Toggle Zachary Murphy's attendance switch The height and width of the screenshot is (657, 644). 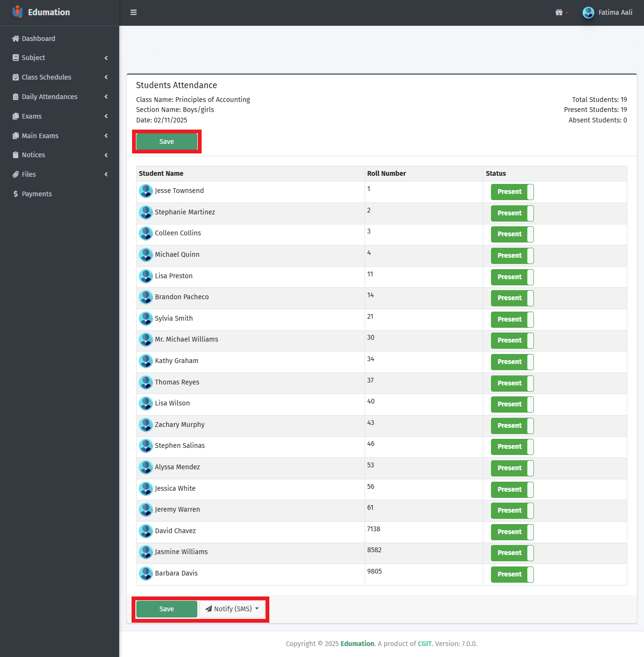[512, 426]
